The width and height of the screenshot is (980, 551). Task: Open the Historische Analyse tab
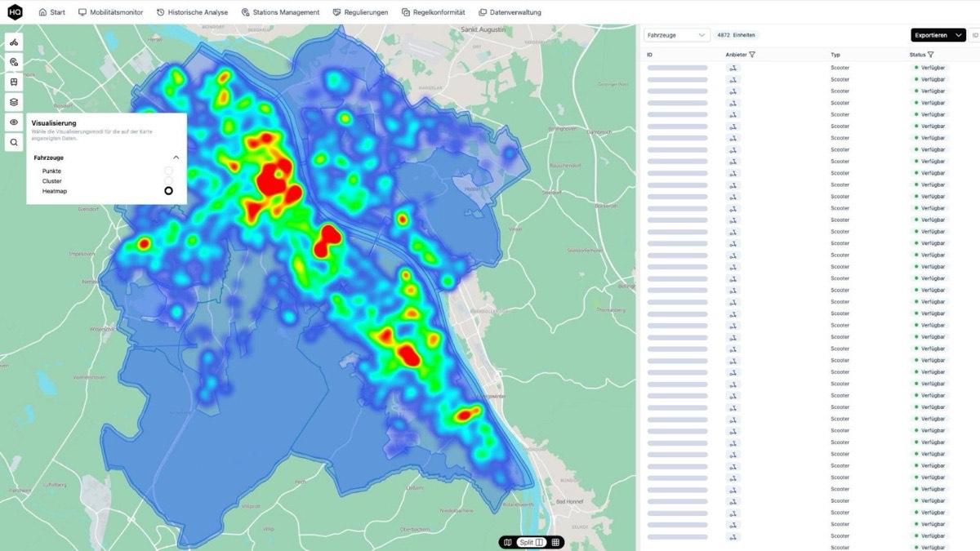[193, 12]
